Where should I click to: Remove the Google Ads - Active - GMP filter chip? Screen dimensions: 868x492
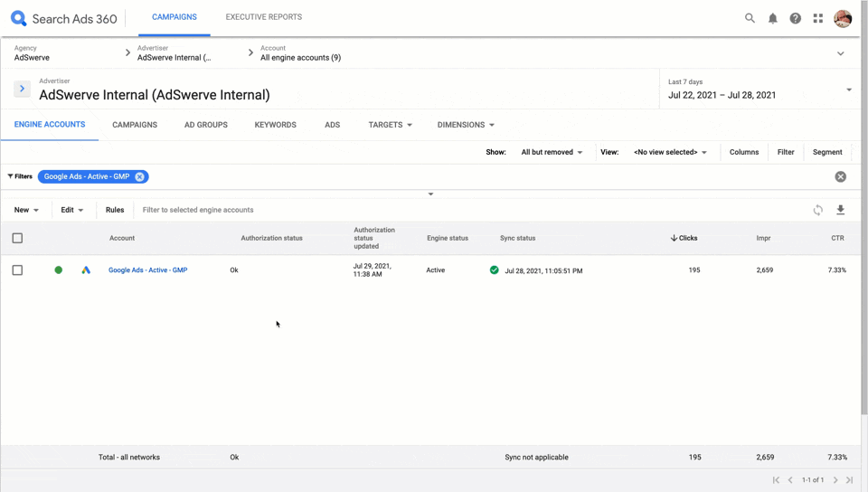[x=139, y=176]
